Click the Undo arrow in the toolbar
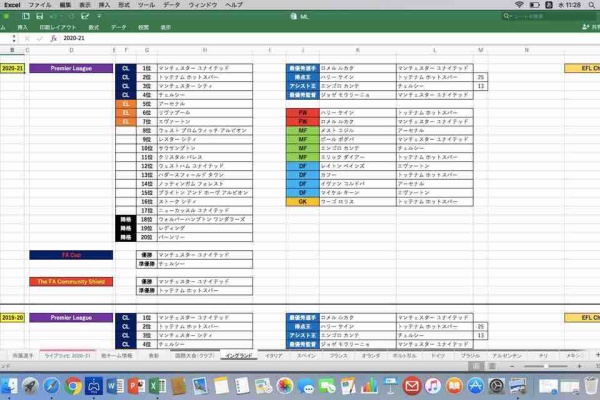The image size is (600, 400). [53, 16]
